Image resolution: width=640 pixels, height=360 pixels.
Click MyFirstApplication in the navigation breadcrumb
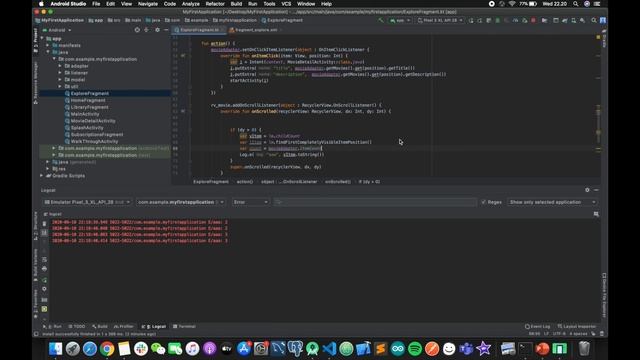(x=60, y=20)
